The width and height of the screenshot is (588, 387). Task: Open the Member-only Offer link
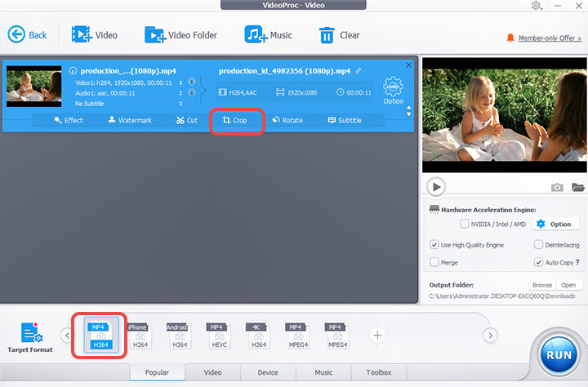pyautogui.click(x=550, y=38)
